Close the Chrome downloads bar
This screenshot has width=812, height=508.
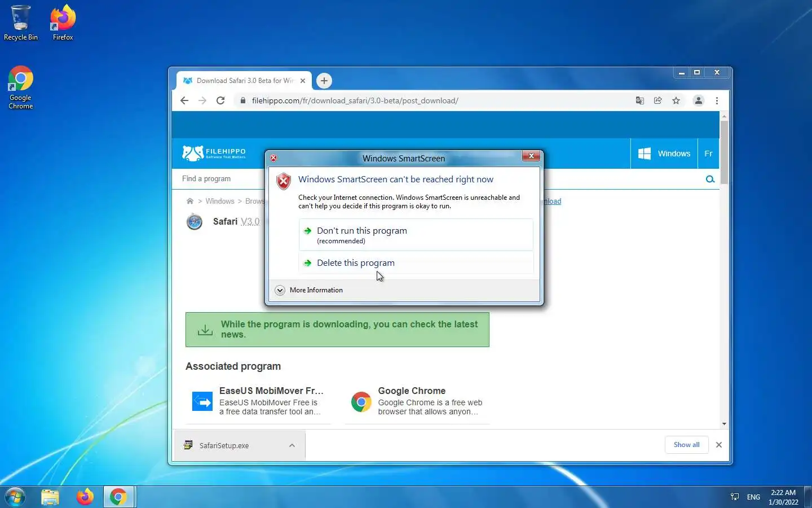(719, 445)
